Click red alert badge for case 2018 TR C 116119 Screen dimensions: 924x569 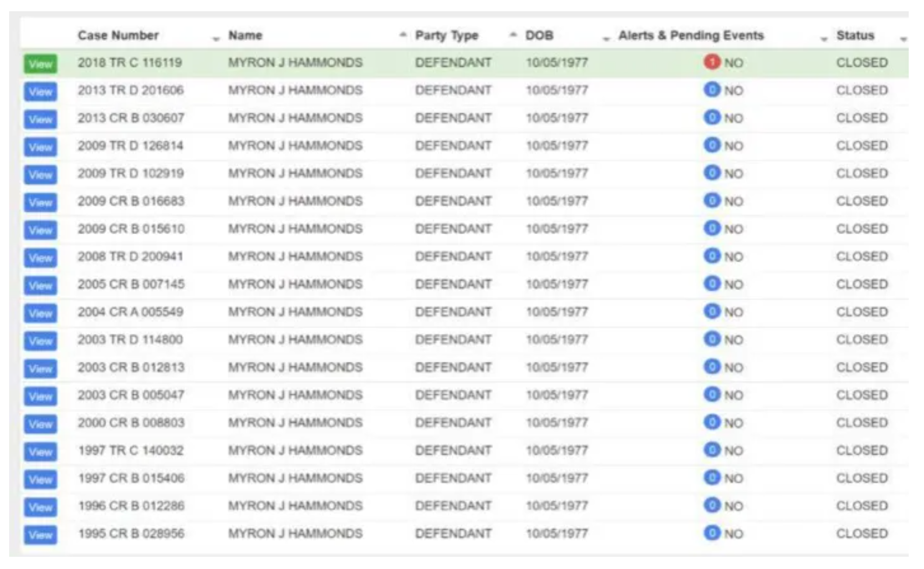coord(712,62)
